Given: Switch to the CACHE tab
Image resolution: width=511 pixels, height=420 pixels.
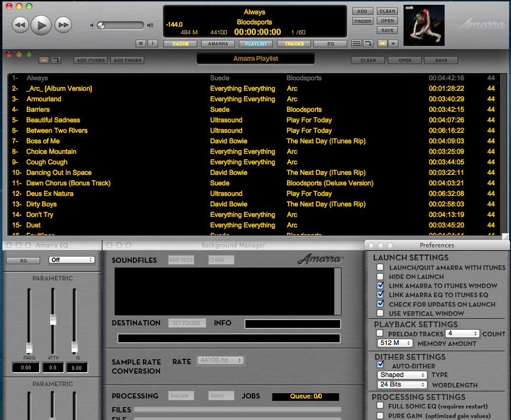Looking at the screenshot, I should coord(181,43).
